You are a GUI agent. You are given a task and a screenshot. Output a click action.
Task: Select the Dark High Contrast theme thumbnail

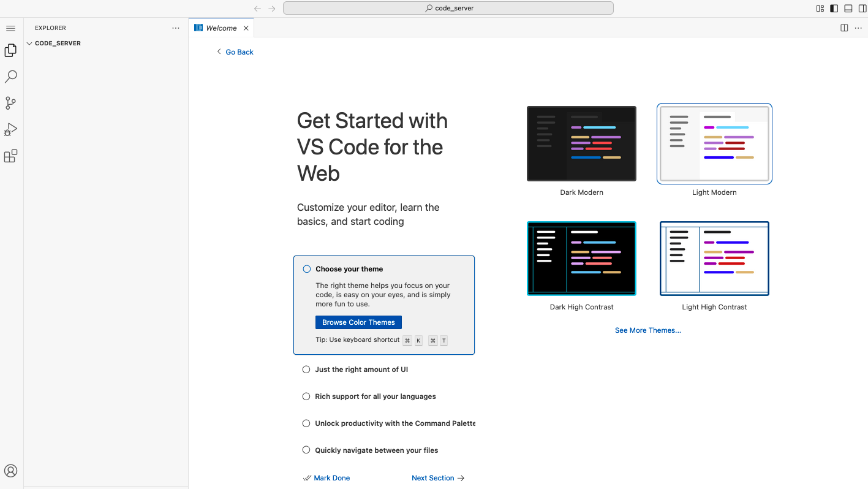pyautogui.click(x=581, y=259)
